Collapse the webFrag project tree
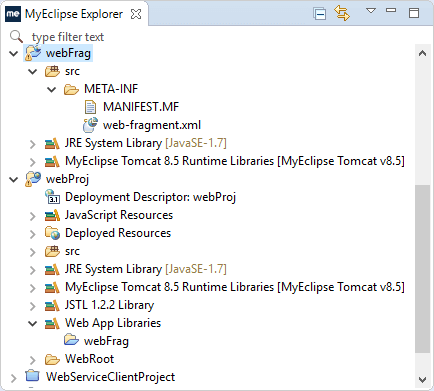The height and width of the screenshot is (391, 434). (x=14, y=53)
